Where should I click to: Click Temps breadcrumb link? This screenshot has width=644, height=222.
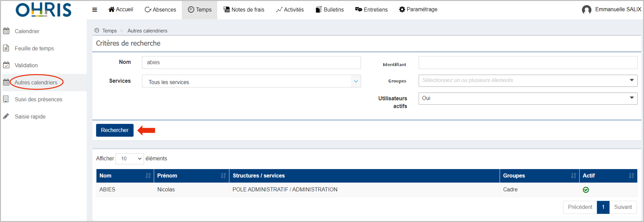109,31
